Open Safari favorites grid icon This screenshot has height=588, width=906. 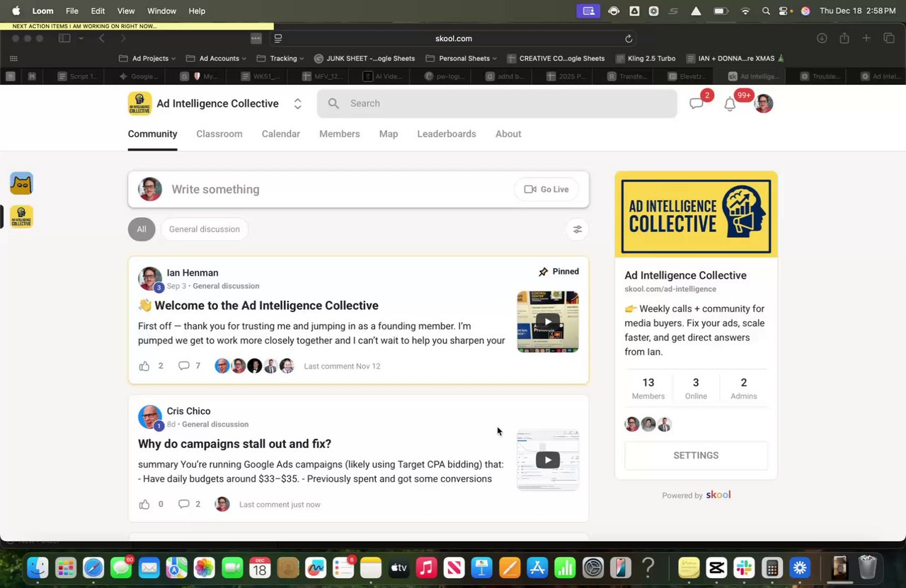(13, 59)
